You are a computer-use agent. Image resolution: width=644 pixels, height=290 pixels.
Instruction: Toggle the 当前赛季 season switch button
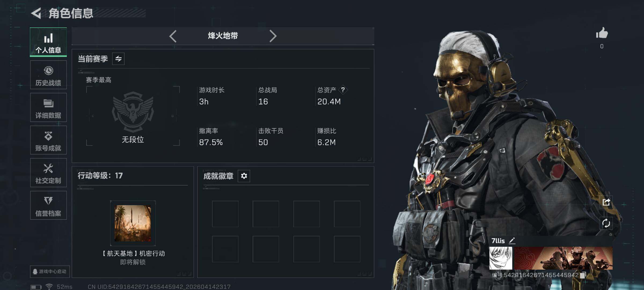[x=118, y=59]
